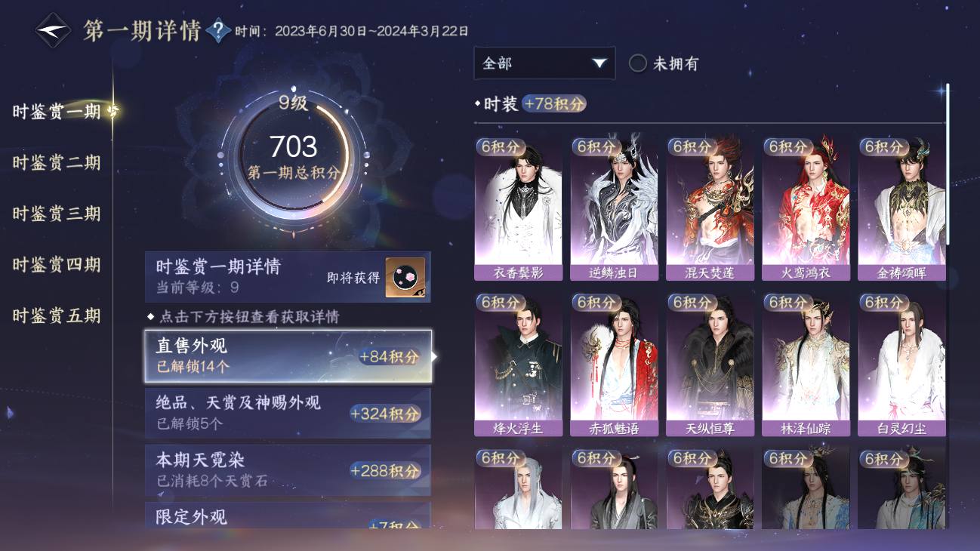
Task: Pick the 烽火浮生 outfit thumbnail
Action: coord(519,365)
